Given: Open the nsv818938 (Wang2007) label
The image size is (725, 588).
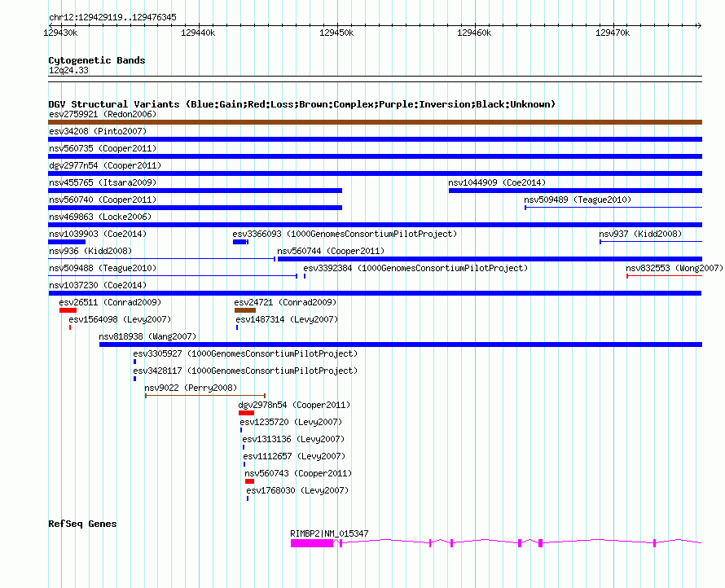Looking at the screenshot, I should (x=147, y=336).
